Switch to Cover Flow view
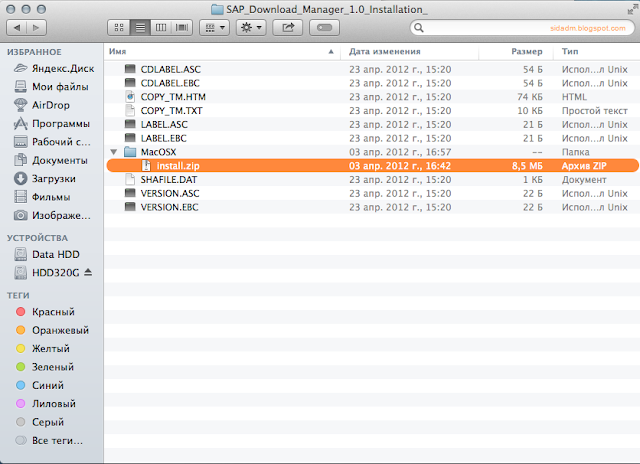This screenshot has width=640, height=464. click(182, 28)
